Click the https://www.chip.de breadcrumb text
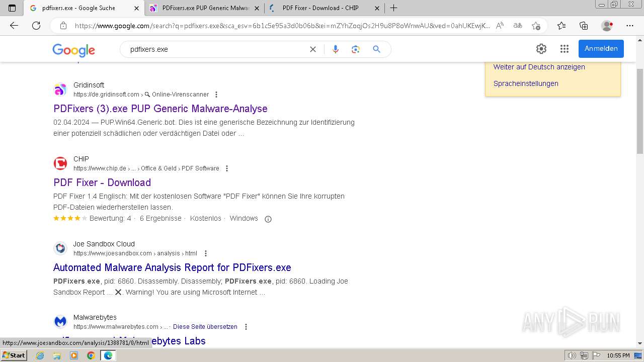Screen dimensions: 644x362 click(100, 168)
